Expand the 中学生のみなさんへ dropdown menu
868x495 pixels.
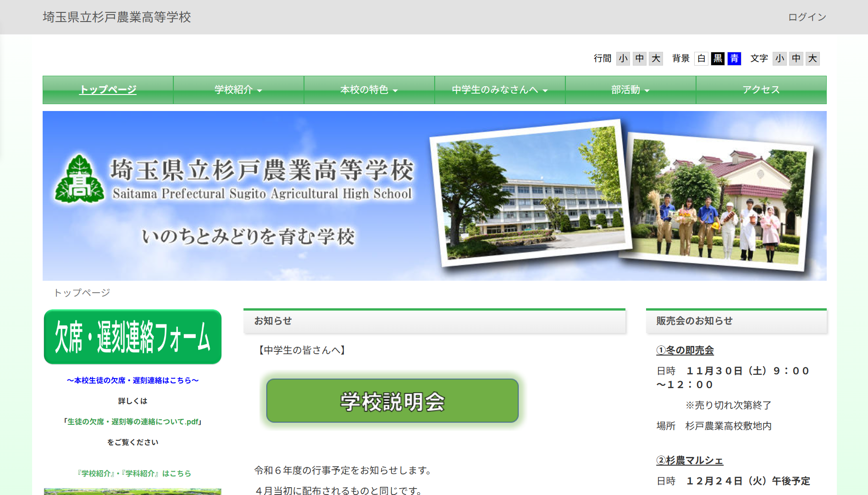(500, 90)
